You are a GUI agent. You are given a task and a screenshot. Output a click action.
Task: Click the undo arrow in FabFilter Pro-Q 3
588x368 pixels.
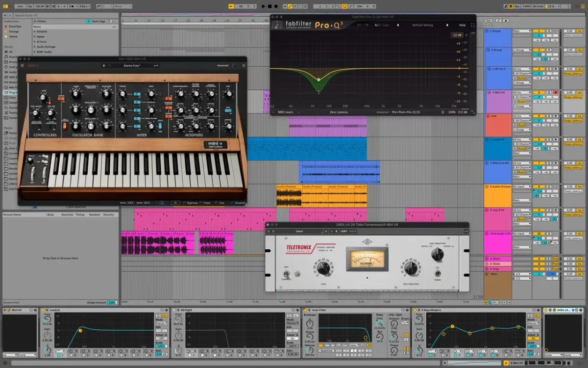[x=359, y=25]
